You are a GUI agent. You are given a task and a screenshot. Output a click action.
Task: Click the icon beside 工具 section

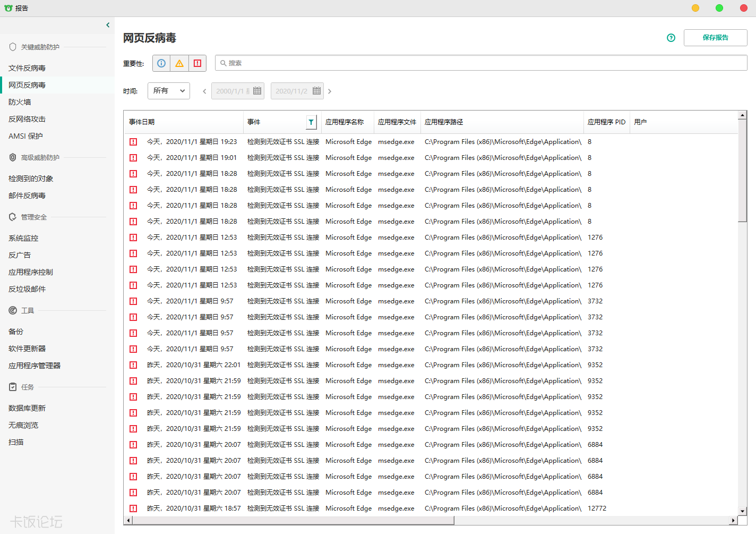click(x=13, y=310)
